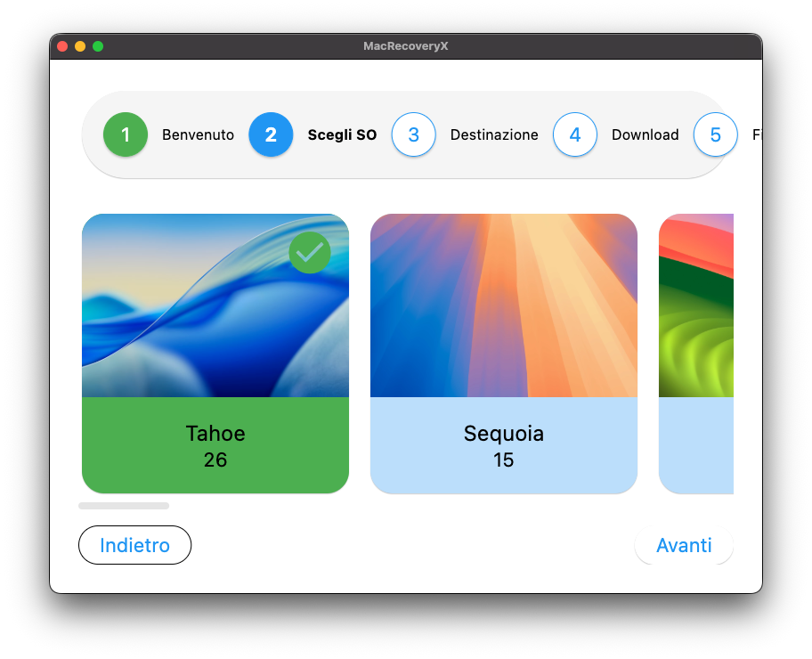Go back with the Indietro button

tap(134, 545)
